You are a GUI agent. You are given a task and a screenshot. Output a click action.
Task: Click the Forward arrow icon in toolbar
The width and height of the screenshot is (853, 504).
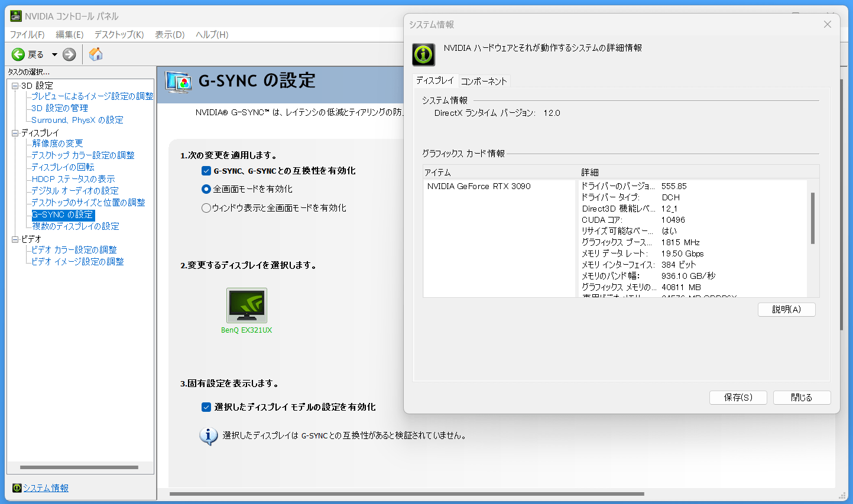pos(69,54)
